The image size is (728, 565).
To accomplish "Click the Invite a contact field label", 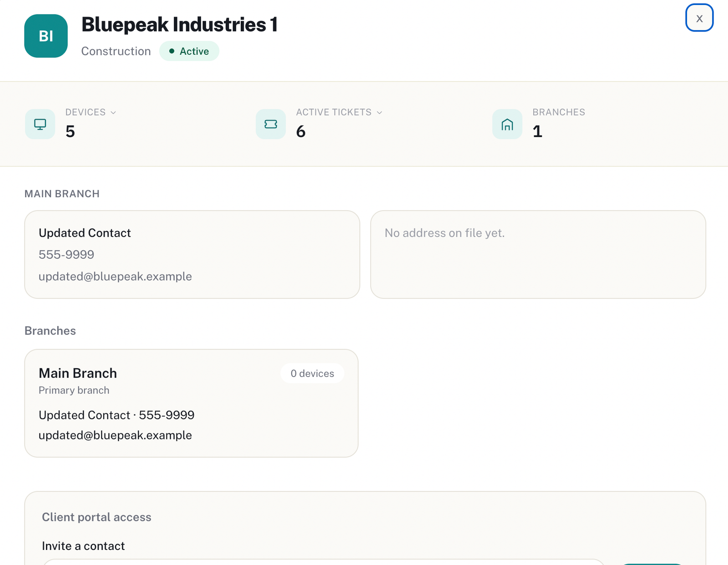I will (83, 546).
